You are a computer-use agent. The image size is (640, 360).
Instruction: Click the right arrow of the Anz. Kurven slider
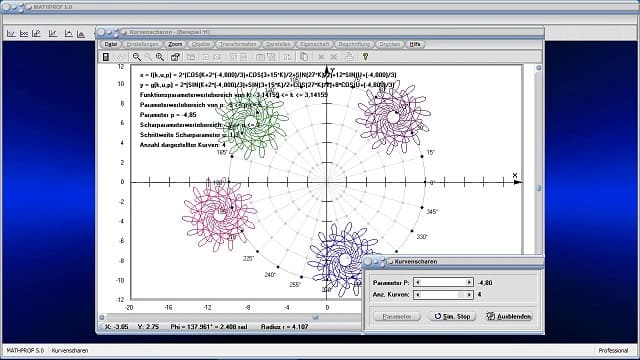pos(469,294)
